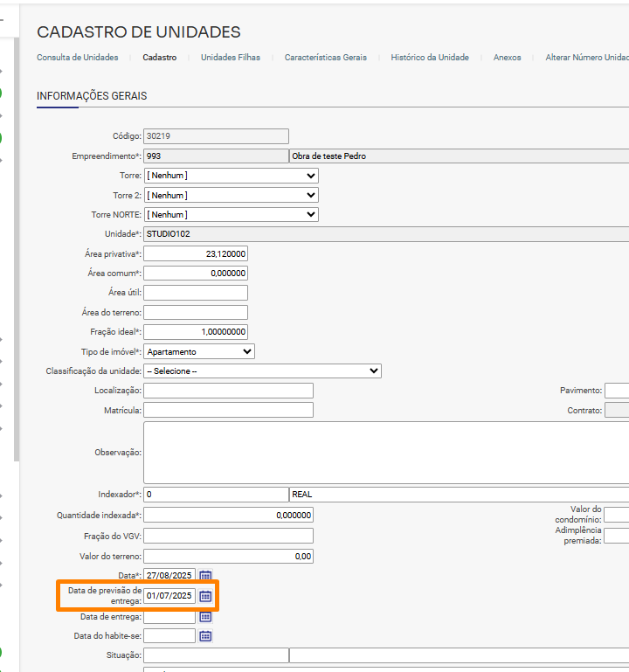Go to Consulta de Unidades tab
Viewport: 629px width, 672px height.
[x=77, y=58]
